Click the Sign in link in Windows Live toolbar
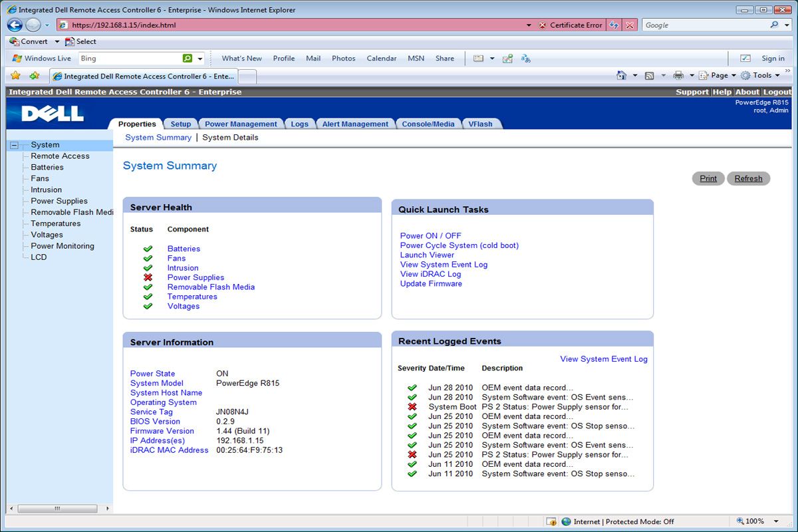 (773, 59)
